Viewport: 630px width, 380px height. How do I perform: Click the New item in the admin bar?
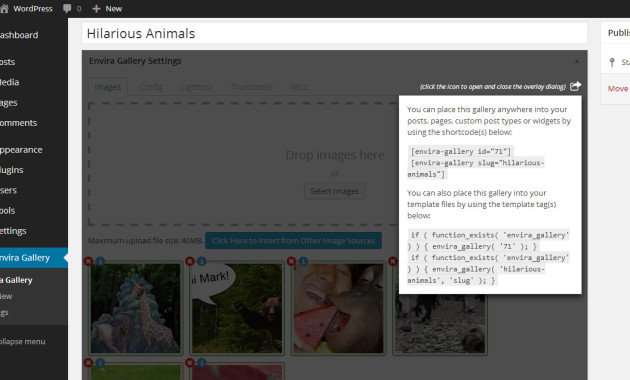[107, 8]
